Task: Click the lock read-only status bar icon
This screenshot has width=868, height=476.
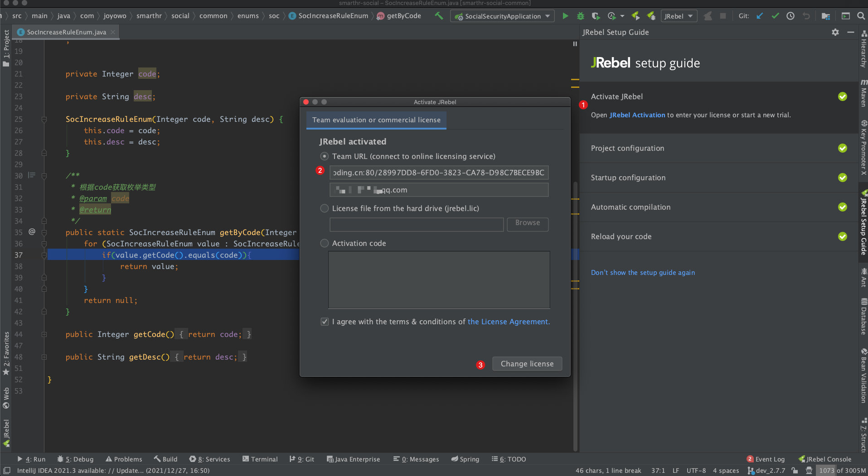Action: 795,471
